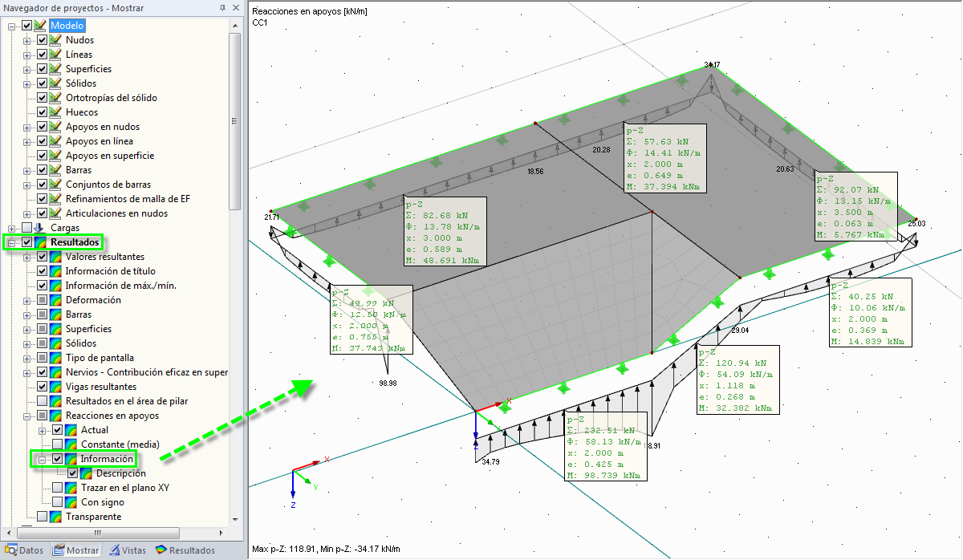Expand the Cargas tree node

pyautogui.click(x=12, y=228)
